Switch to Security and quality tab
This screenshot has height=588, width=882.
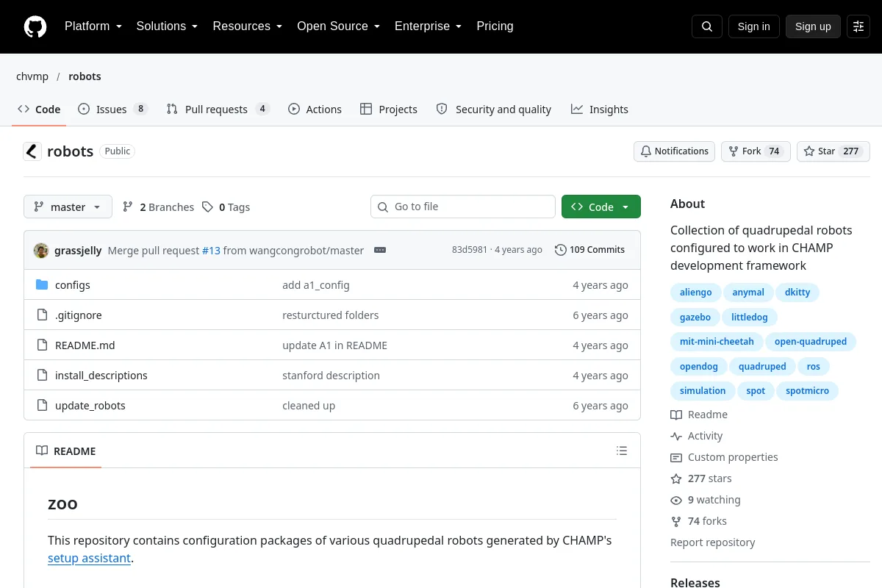point(494,110)
